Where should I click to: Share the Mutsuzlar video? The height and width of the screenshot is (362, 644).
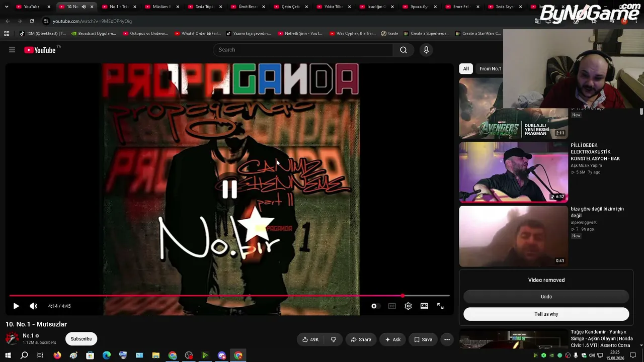pos(361,339)
